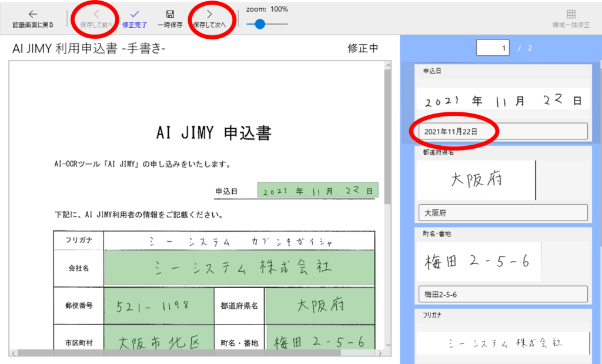
Task: Click the zoom slider handle
Action: coord(260,24)
